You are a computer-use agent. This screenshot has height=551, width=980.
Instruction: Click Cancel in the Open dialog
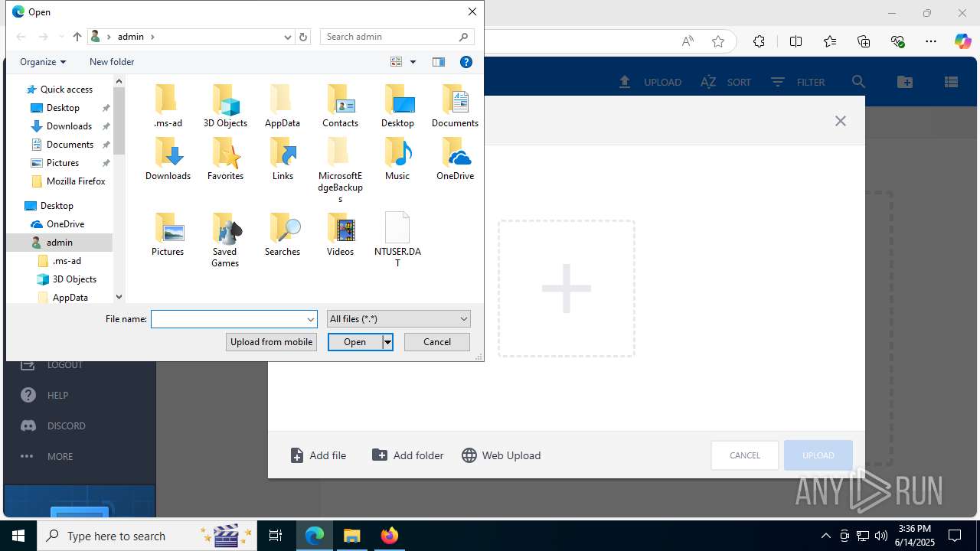click(437, 342)
